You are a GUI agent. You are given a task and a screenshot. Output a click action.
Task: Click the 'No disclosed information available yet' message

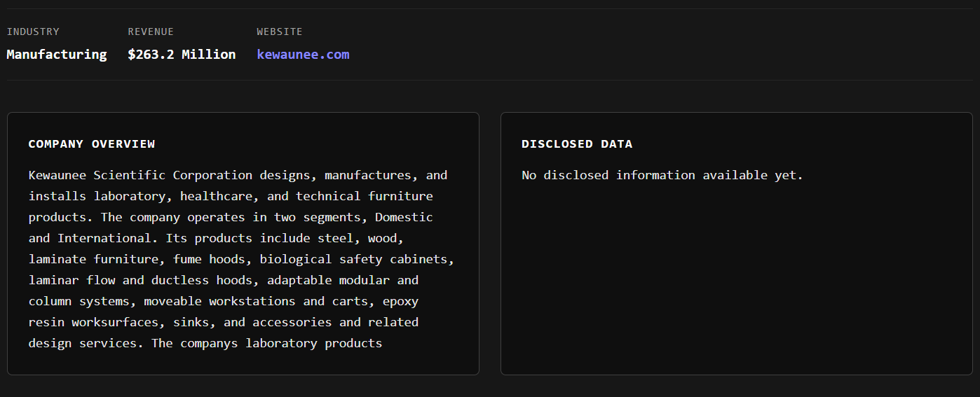tap(662, 175)
